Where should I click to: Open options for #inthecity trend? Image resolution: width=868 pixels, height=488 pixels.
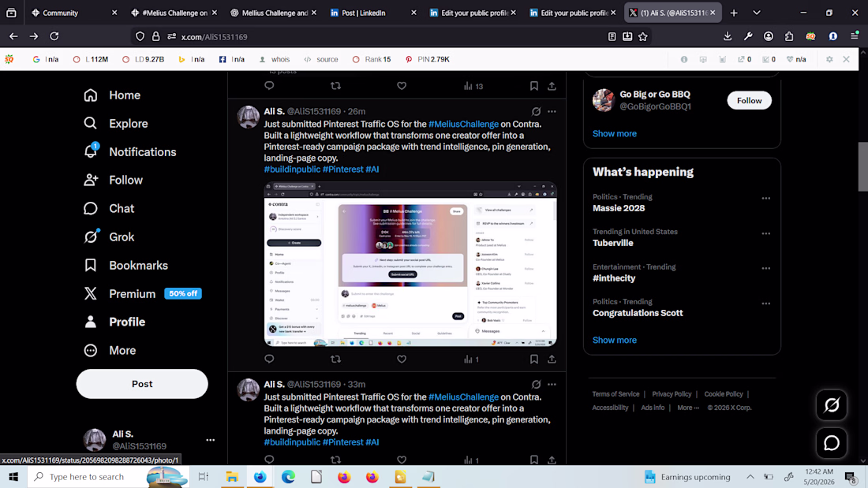[x=765, y=268]
